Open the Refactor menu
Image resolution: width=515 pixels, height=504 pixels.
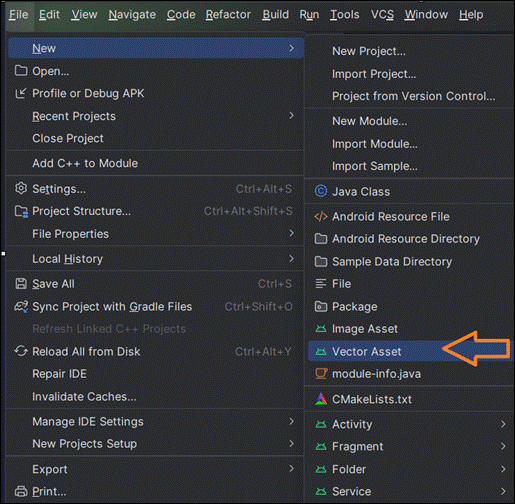pyautogui.click(x=228, y=15)
